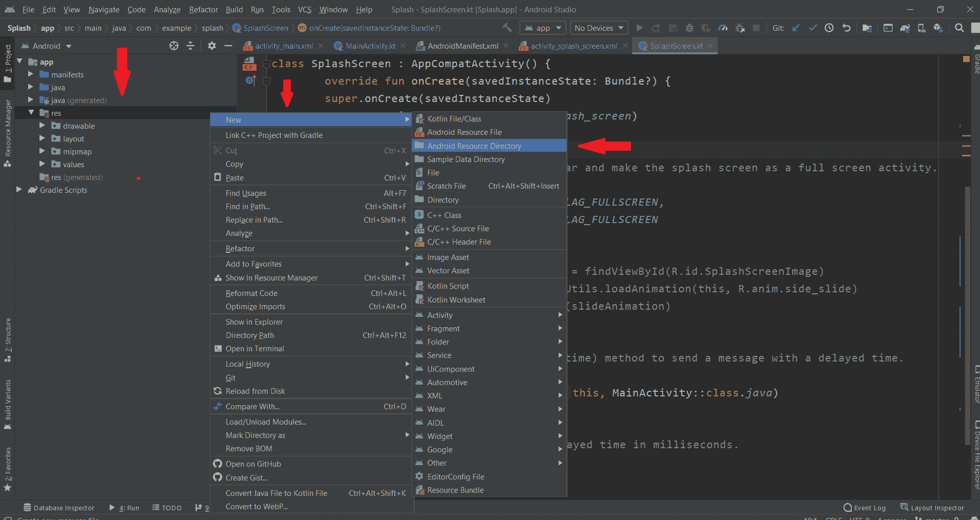This screenshot has height=520, width=980.
Task: Click the TODO button in status bar
Action: pos(167,508)
